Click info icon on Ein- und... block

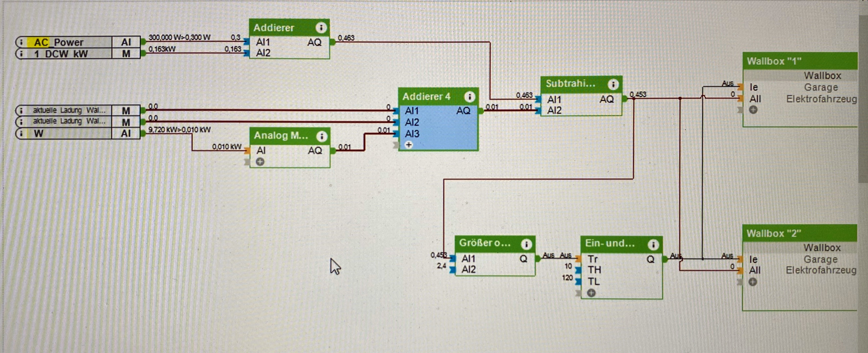653,244
